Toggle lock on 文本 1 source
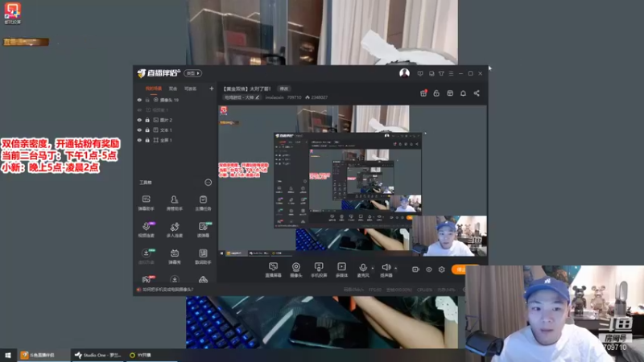644x362 pixels. [x=147, y=130]
